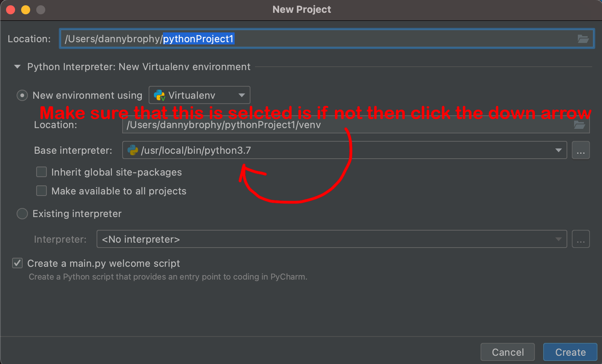This screenshot has width=602, height=364.
Task: Open the No interpreter combo box
Action: [x=332, y=239]
